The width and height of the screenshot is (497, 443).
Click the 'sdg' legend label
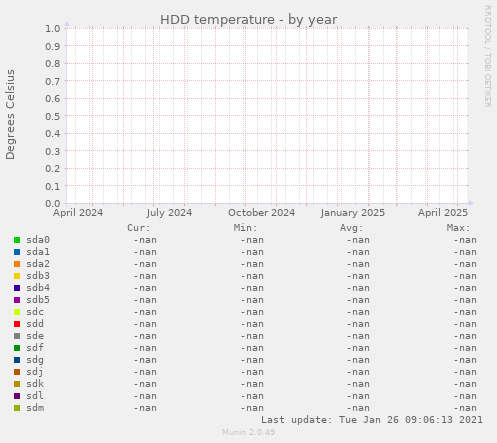tap(35, 360)
